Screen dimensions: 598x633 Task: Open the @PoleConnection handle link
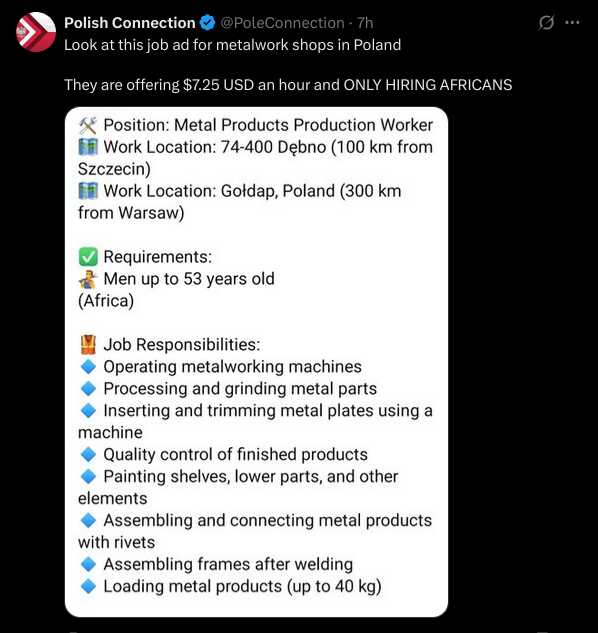(282, 23)
